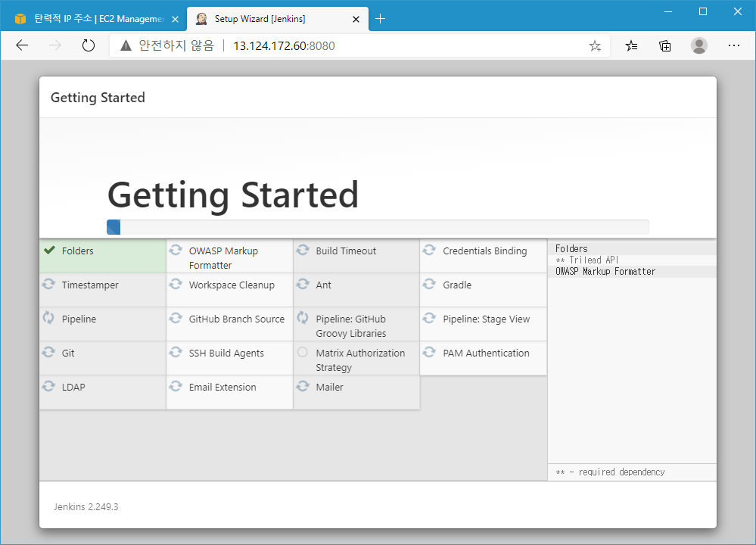Click the sync icon next to PAM Authentication
The width and height of the screenshot is (756, 545).
pyautogui.click(x=429, y=352)
